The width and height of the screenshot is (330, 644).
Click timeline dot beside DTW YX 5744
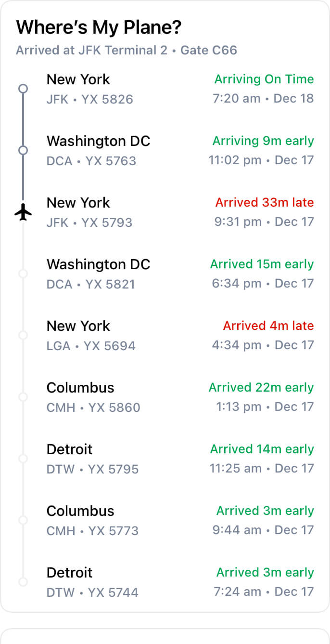tap(23, 582)
